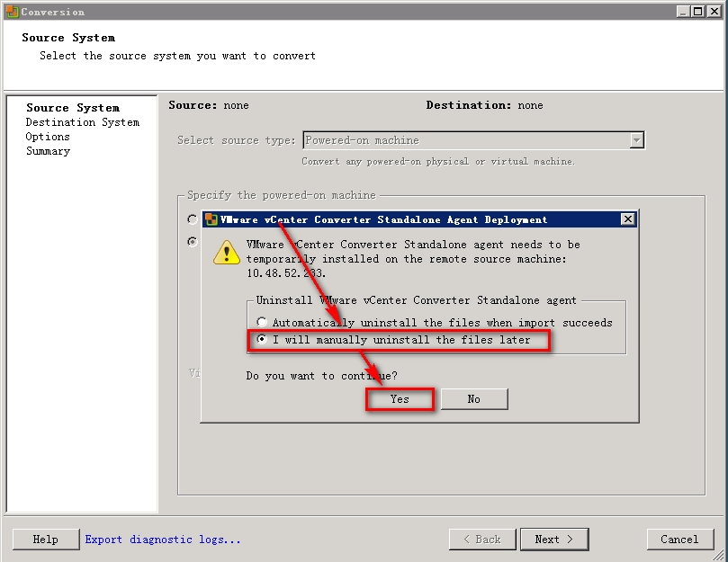Image resolution: width=728 pixels, height=562 pixels.
Task: Click the Powered-on machine combo box arrow
Action: coord(636,140)
